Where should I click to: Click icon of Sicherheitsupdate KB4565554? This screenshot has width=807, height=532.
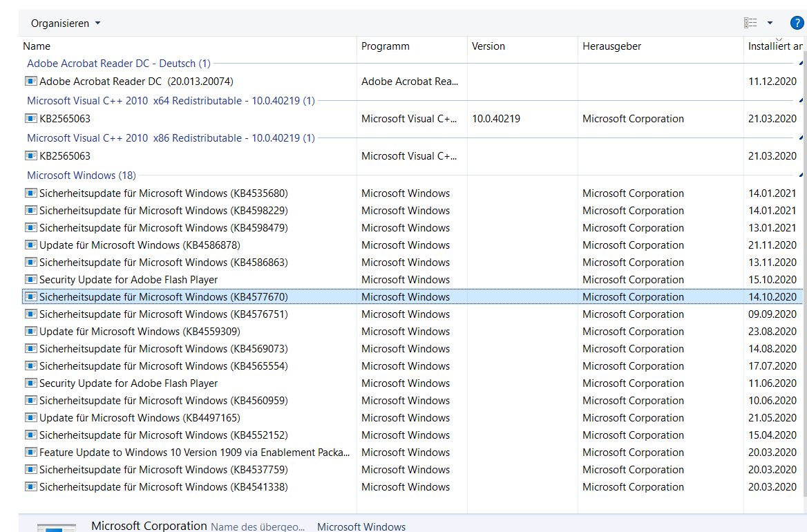point(31,366)
